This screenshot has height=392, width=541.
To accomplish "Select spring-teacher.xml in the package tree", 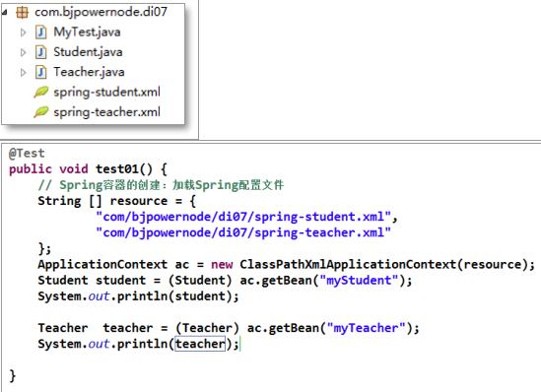I will tap(107, 112).
